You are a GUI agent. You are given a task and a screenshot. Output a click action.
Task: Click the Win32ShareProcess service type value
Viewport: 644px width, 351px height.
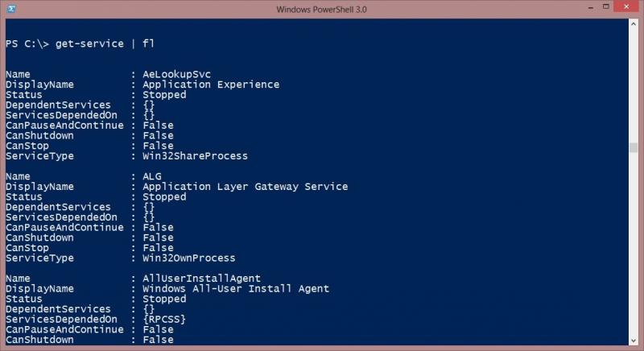(195, 155)
